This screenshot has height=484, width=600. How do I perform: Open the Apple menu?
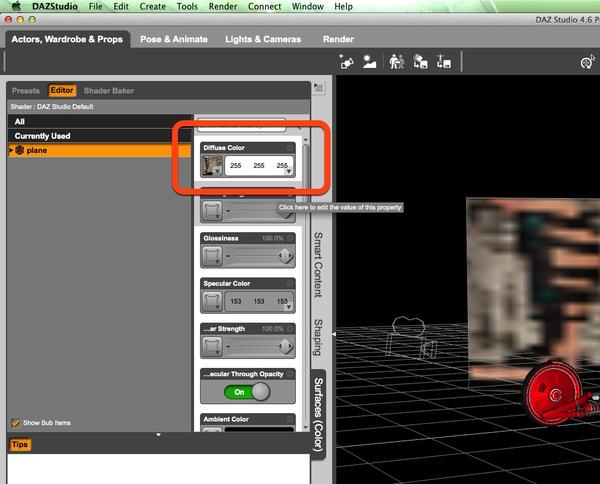[16, 6]
